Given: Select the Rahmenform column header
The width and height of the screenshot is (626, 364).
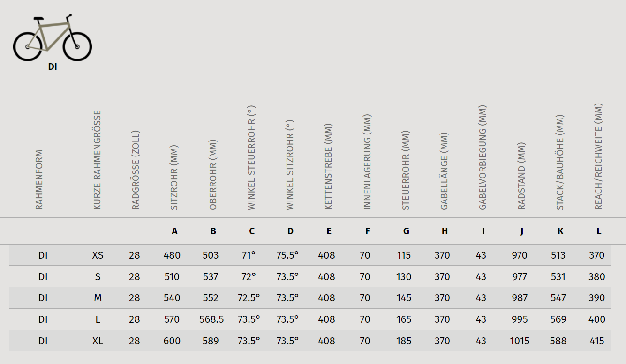Looking at the screenshot, I should click(x=39, y=180).
